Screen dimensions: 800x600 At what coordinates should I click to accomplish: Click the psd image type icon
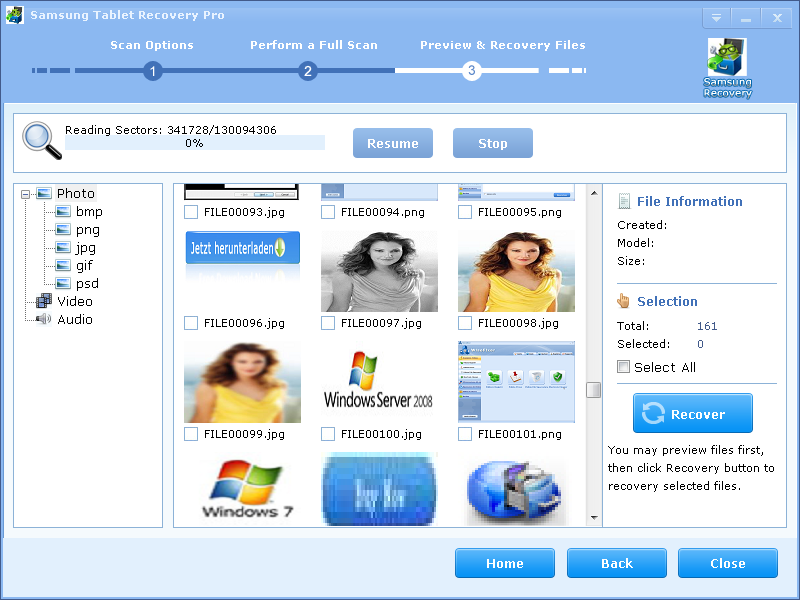(x=63, y=283)
